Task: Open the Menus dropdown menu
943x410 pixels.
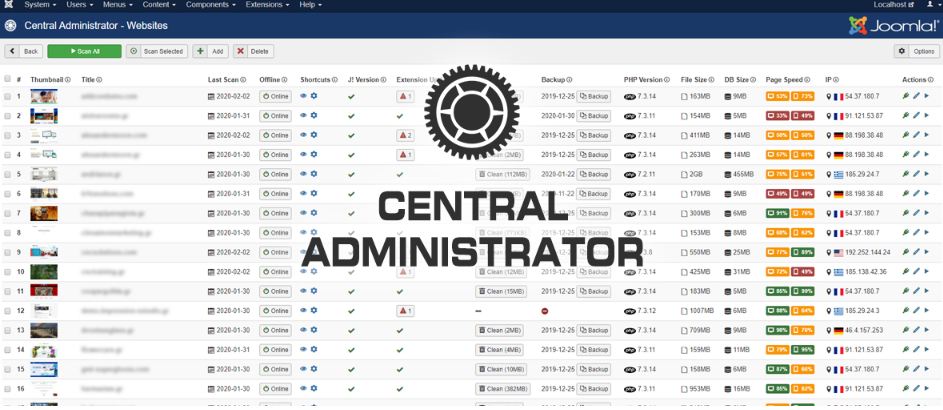Action: point(118,5)
